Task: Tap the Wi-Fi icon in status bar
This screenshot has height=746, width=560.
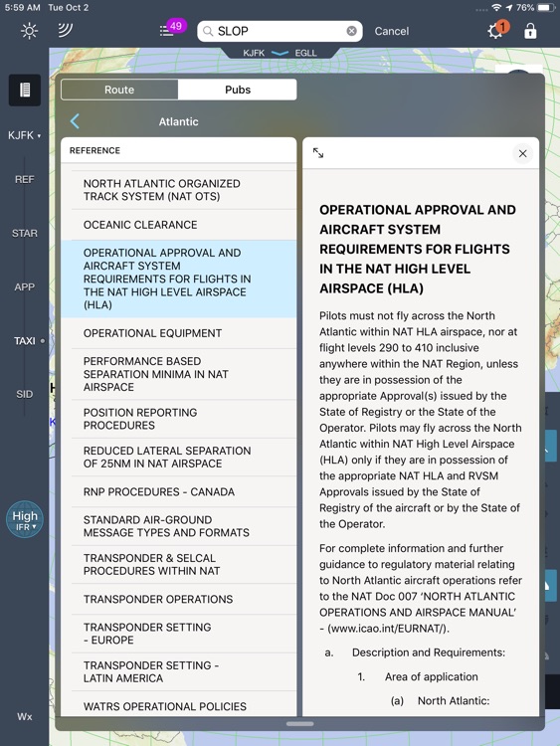Action: [496, 7]
